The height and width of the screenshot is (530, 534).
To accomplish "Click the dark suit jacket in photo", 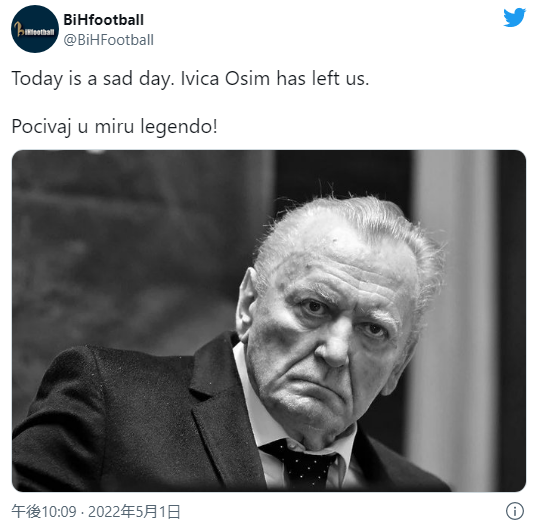I will (136, 419).
